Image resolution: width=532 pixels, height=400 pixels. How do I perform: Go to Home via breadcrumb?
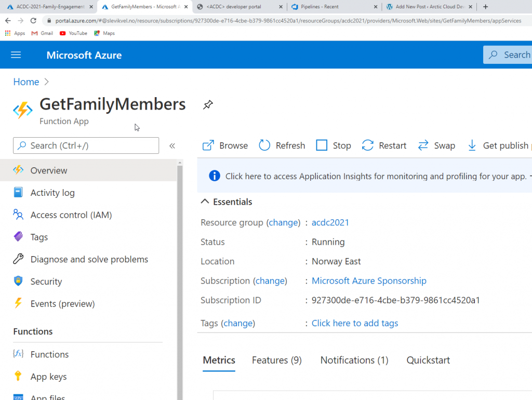click(x=26, y=82)
